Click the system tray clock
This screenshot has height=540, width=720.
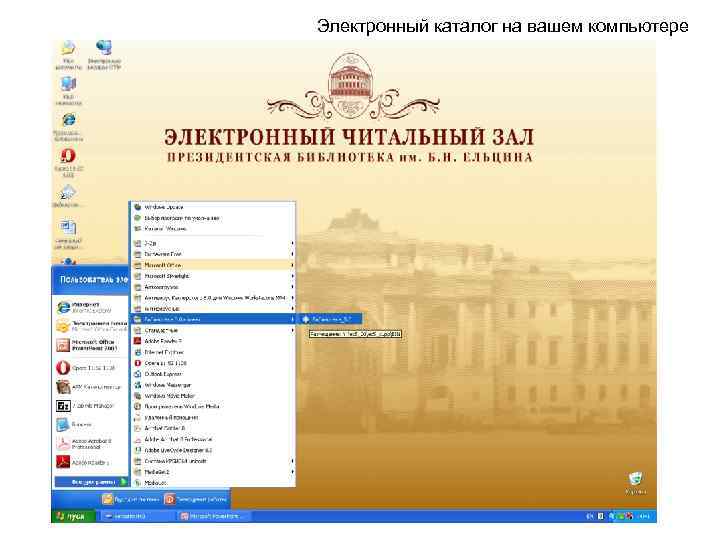pos(644,517)
